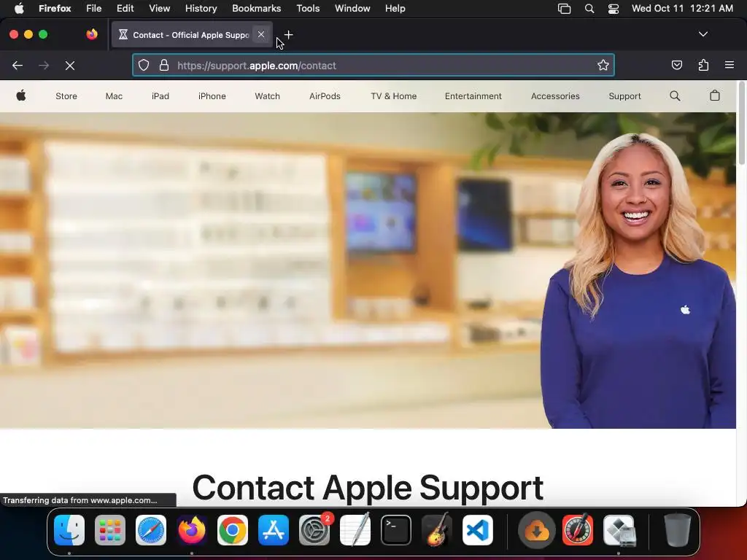This screenshot has width=747, height=560.
Task: Click the Apple logo on the site nav
Action: point(21,96)
